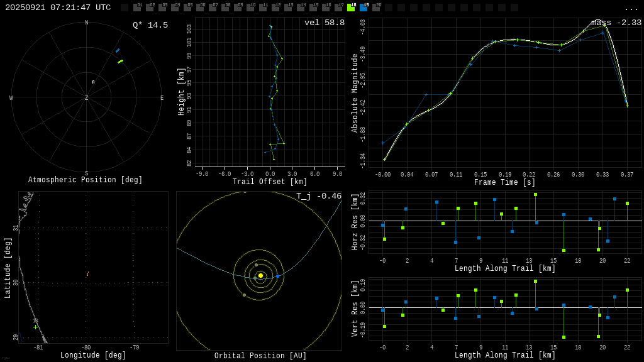Select the blue station 19 indicator box
Viewport: 644px width, 362px height.
pyautogui.click(x=364, y=8)
